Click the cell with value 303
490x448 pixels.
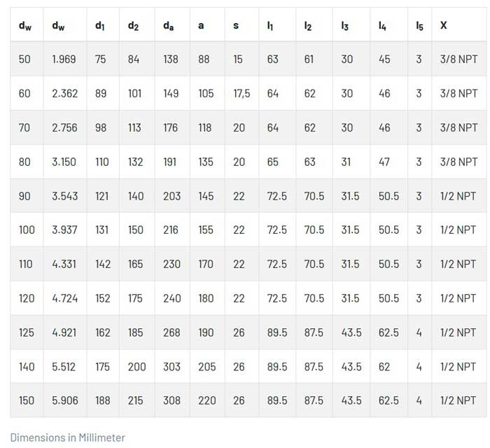coord(171,367)
